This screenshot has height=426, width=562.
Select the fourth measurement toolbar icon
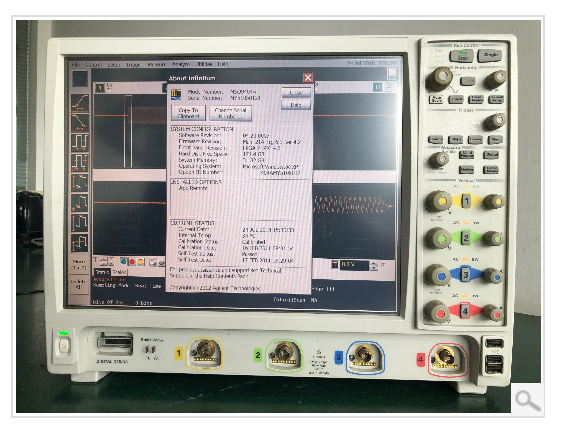pyautogui.click(x=80, y=162)
